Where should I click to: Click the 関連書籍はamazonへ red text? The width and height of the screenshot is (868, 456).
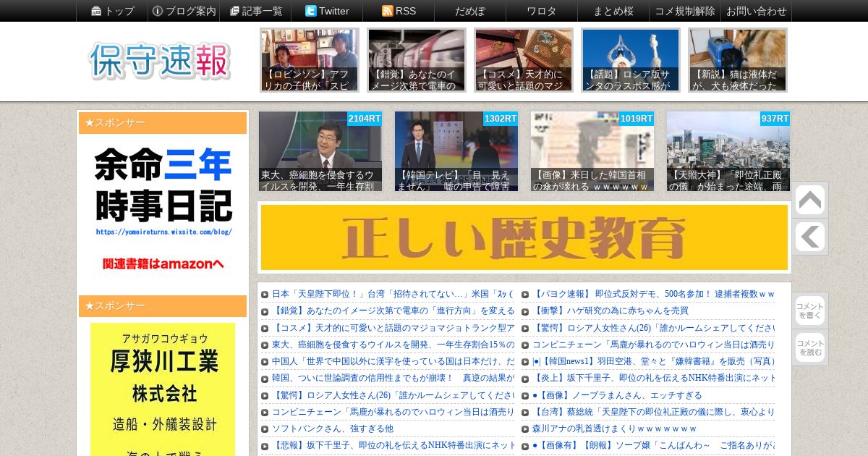[x=163, y=263]
